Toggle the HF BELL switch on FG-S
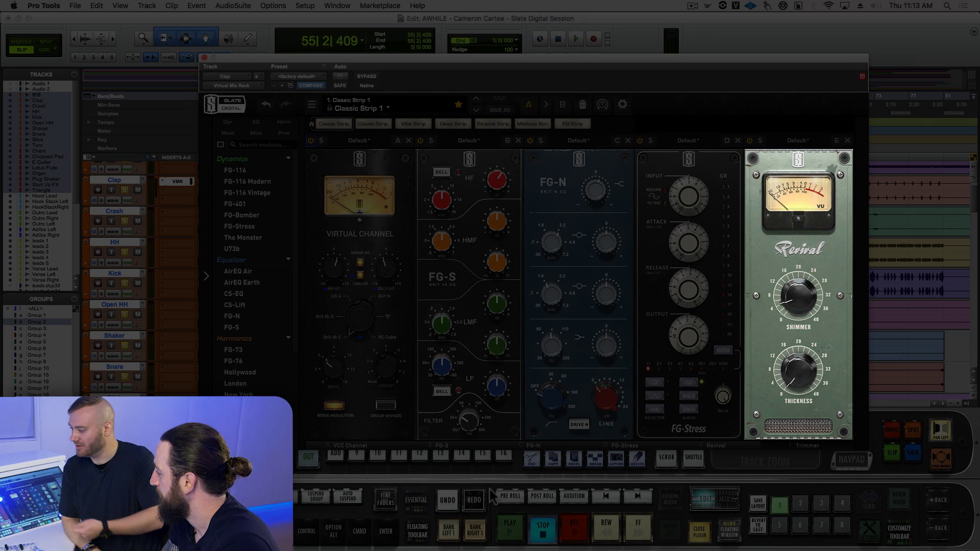 [x=442, y=172]
